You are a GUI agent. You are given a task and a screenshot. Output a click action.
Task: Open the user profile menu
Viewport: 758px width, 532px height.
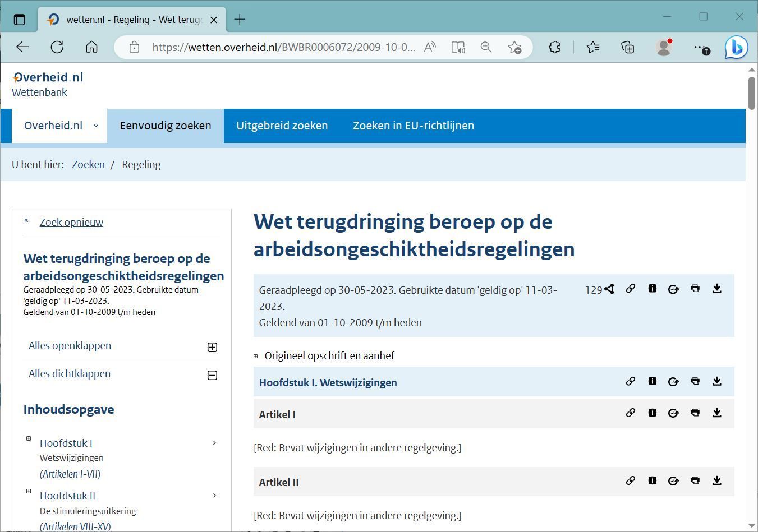pos(664,47)
